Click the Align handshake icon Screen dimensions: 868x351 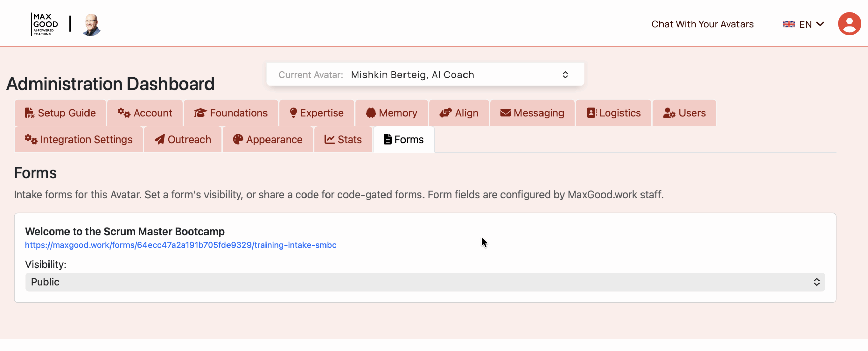coord(446,113)
